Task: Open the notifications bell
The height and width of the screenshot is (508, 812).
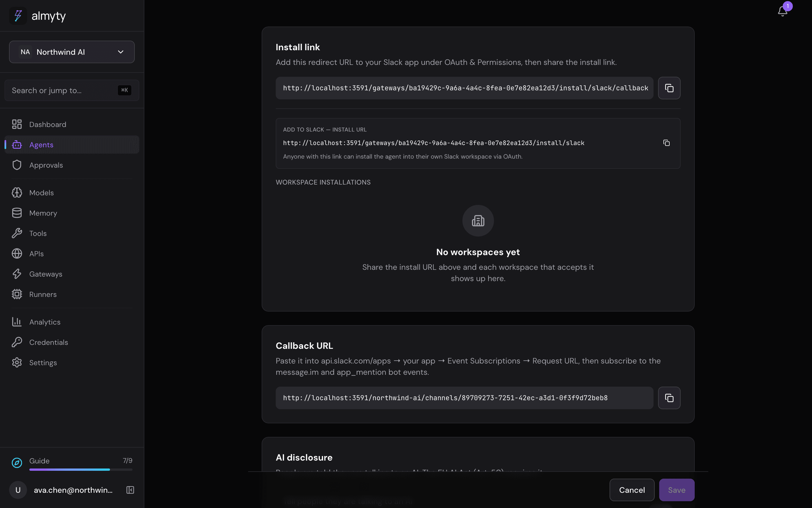Action: click(x=782, y=11)
